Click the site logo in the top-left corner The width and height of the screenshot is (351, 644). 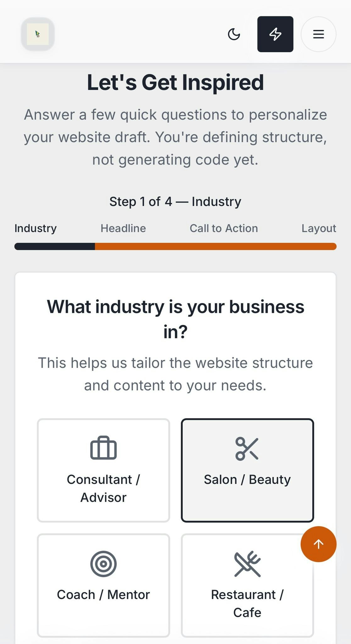click(37, 34)
